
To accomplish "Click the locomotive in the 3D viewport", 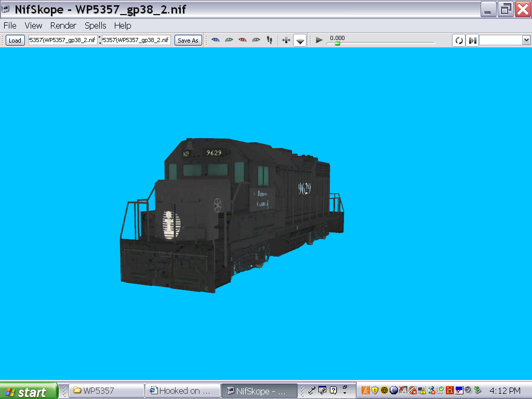I will coord(232,215).
